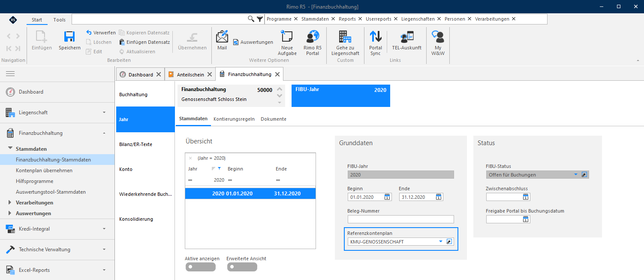Clear the Jahr = 2020 filter
This screenshot has height=280, width=644.
[x=190, y=158]
